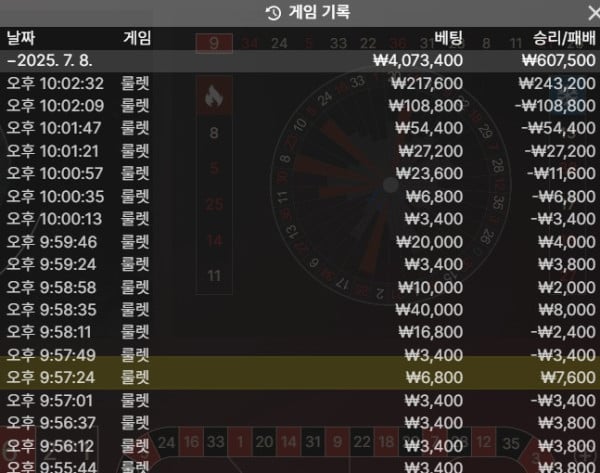The image size is (600, 473).
Task: Open the 오후 9:58:35 ₩40,000 bet row
Action: click(300, 310)
